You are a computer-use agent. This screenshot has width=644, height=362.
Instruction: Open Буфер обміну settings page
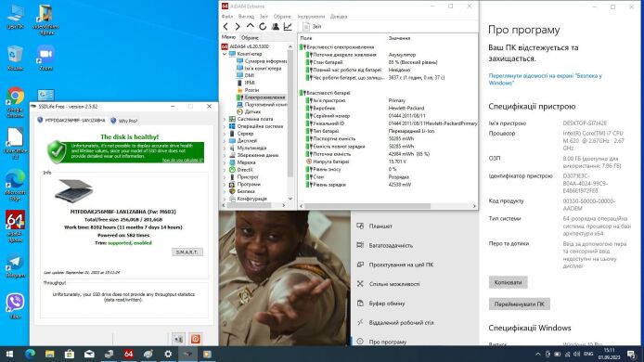[386, 304]
